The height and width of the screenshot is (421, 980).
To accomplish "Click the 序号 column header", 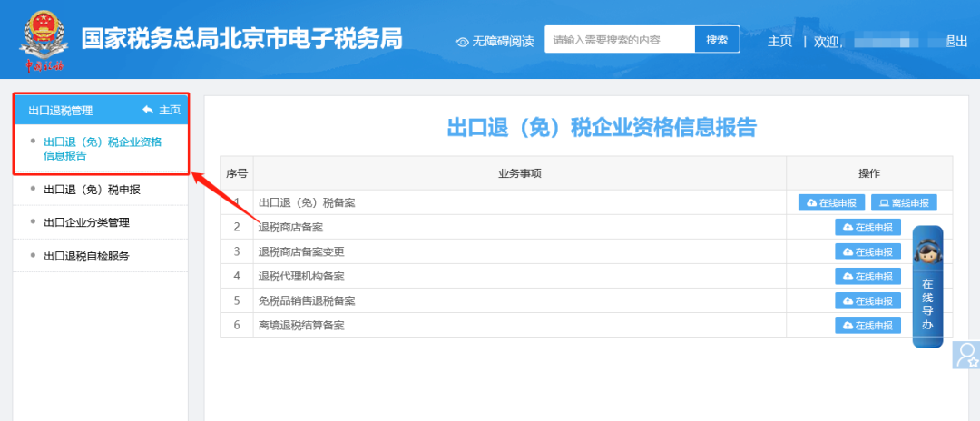I will (x=236, y=173).
